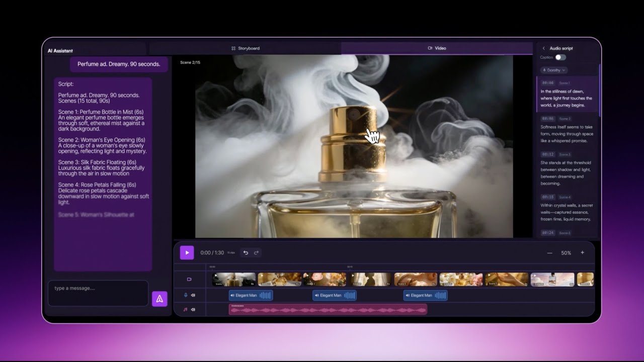Click the type a message input field
The image size is (644, 362).
click(x=98, y=293)
